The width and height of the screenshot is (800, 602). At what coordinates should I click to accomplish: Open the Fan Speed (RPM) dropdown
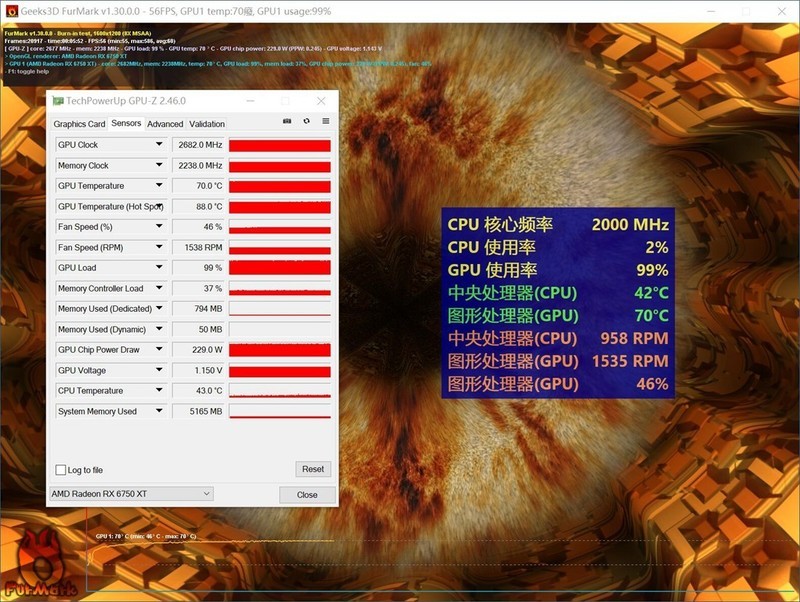[159, 247]
